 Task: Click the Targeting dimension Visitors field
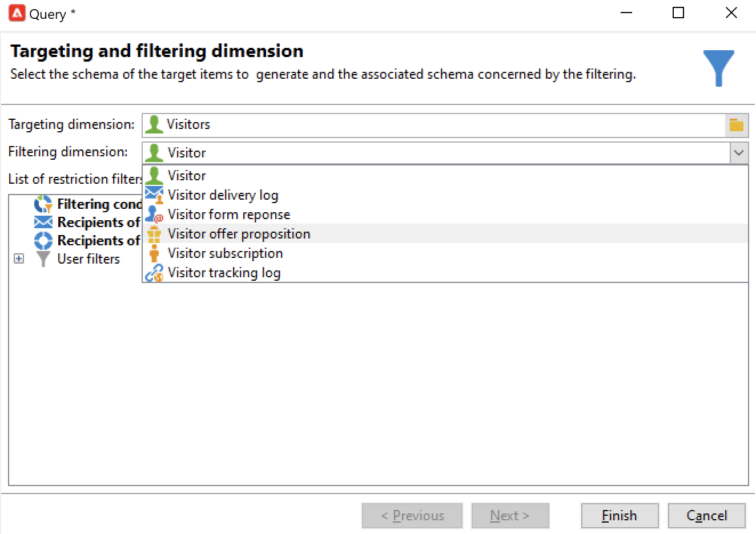click(434, 125)
